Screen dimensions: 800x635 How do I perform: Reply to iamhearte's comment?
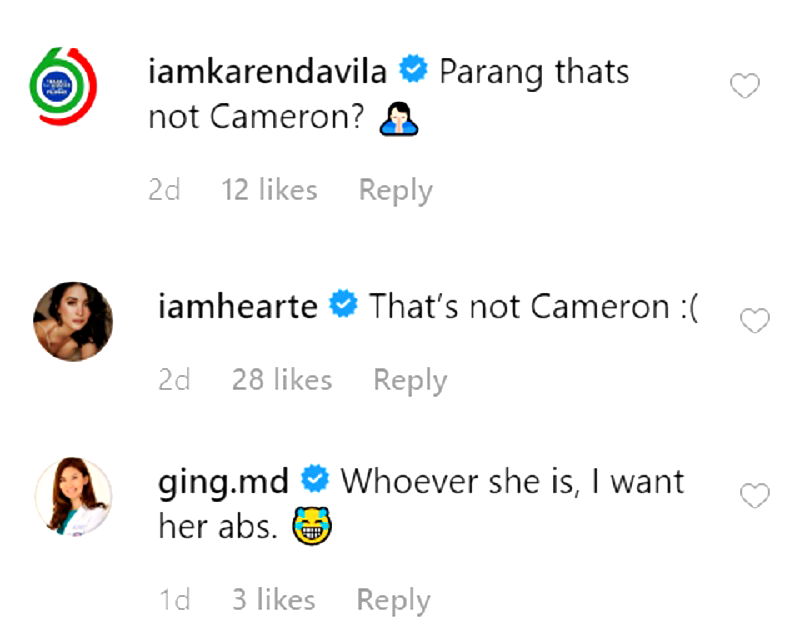(410, 380)
